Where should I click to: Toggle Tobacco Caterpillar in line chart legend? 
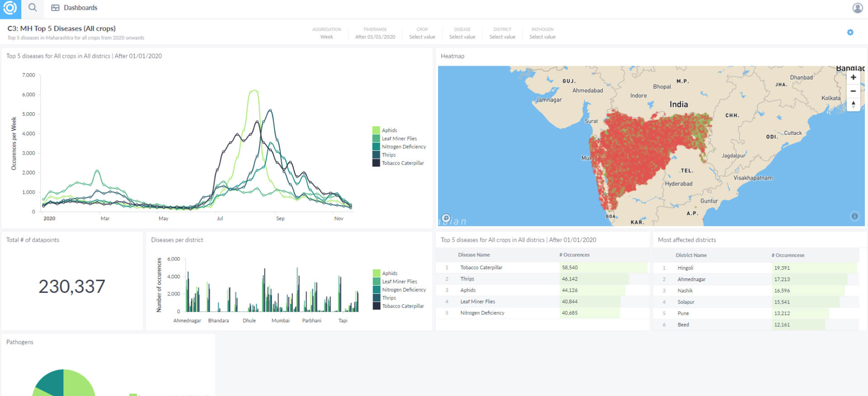tap(398, 163)
